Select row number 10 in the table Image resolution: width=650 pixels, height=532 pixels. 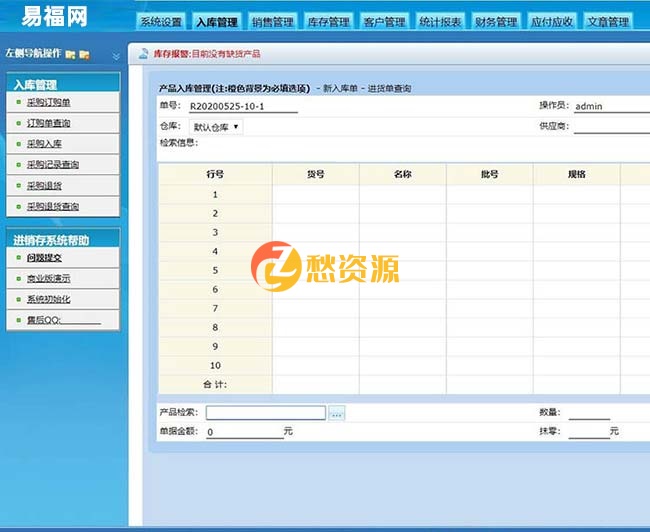point(215,365)
